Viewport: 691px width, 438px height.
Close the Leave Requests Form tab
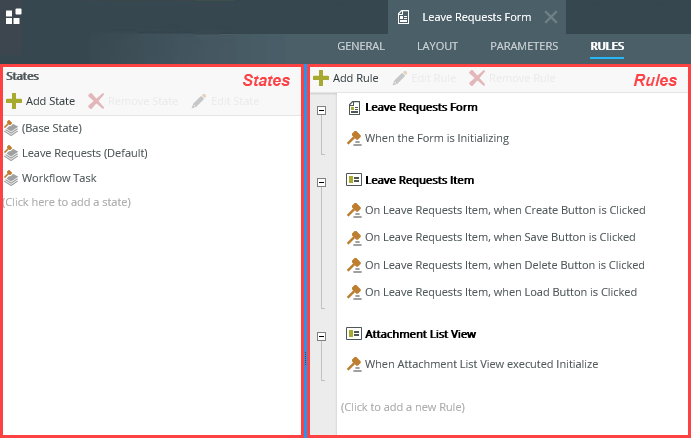click(x=551, y=17)
